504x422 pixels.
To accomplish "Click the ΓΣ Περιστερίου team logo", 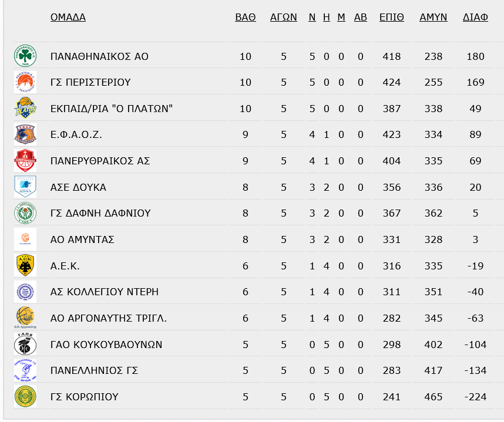I will tap(25, 82).
